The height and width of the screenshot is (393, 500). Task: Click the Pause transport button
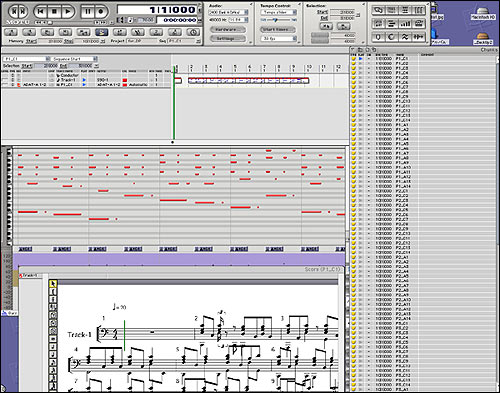pyautogui.click(x=88, y=12)
